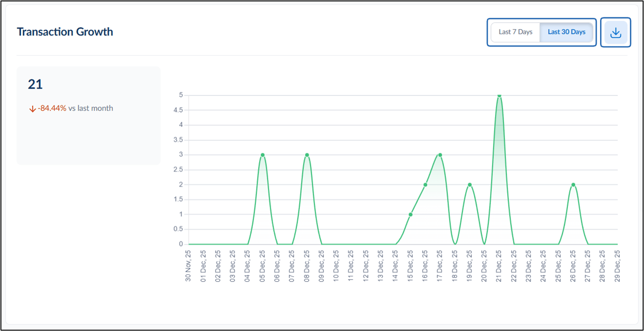Image resolution: width=644 pixels, height=331 pixels.
Task: Click the 21 Dec peak point at 5
Action: [499, 95]
